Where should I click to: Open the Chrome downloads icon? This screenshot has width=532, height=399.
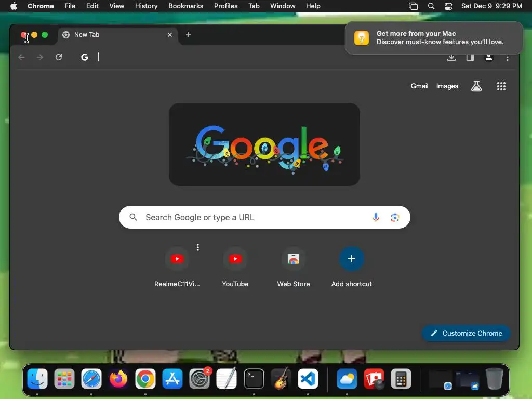(x=451, y=57)
